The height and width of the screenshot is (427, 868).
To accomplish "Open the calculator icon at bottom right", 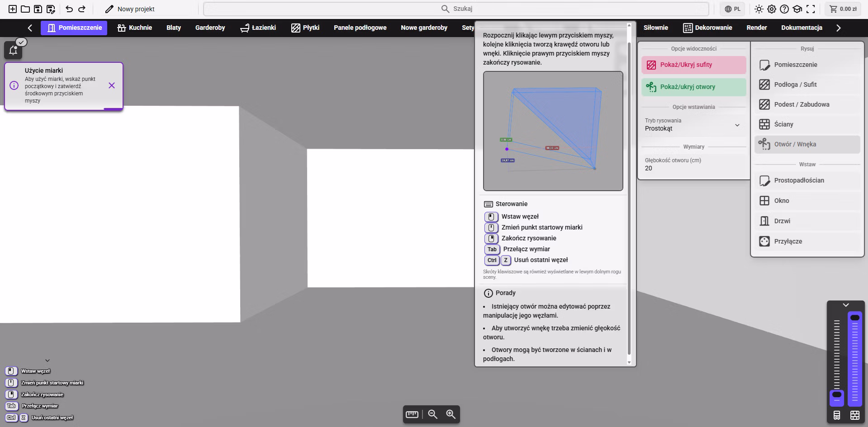I will (836, 415).
